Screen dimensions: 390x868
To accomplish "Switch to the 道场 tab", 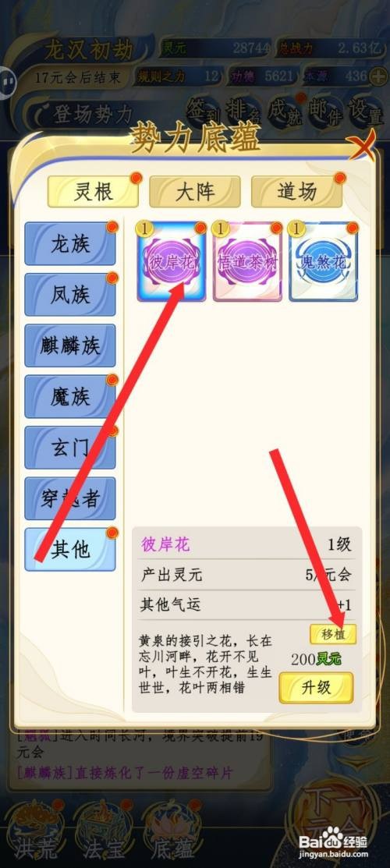I will 297,192.
